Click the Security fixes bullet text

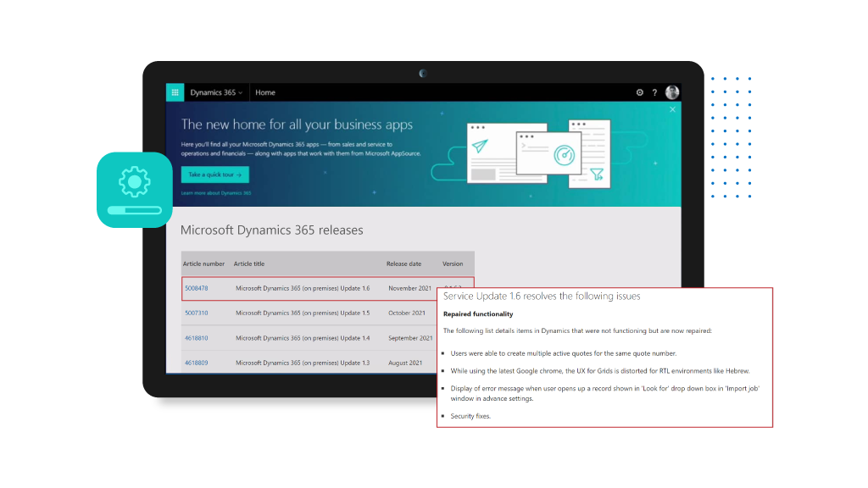click(470, 416)
